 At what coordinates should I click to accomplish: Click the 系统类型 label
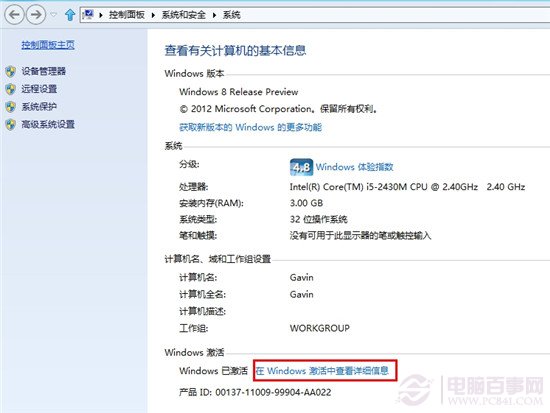point(198,219)
